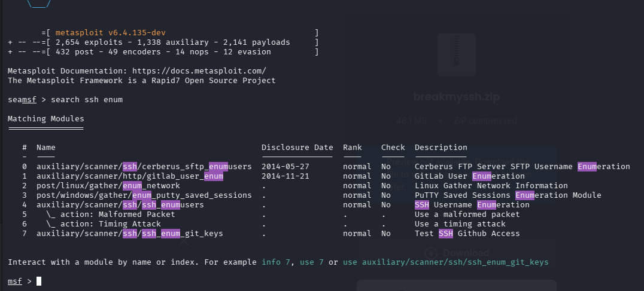Click the typed 'search ssh enum' command
The image size is (644, 291).
click(87, 100)
